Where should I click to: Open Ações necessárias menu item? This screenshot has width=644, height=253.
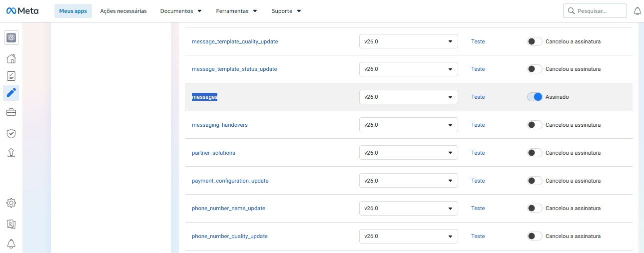[123, 11]
